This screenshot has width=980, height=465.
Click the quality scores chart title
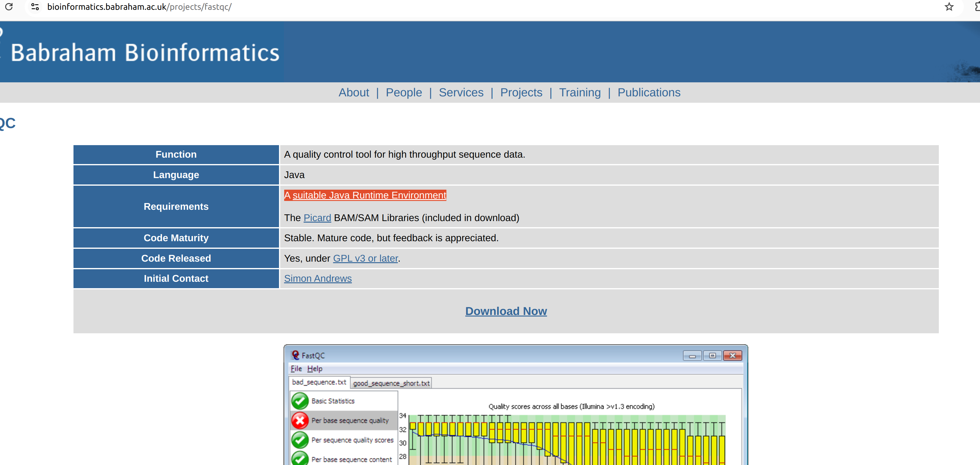click(571, 406)
